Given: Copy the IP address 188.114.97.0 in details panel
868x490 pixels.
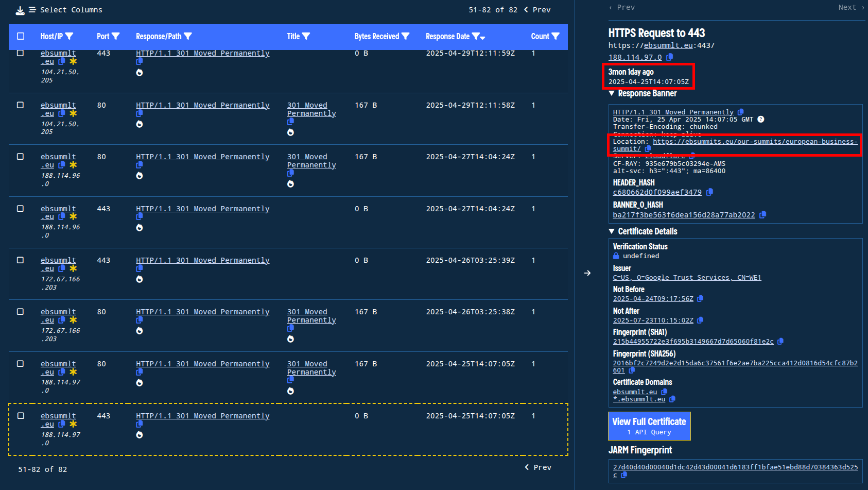Looking at the screenshot, I should pos(669,57).
